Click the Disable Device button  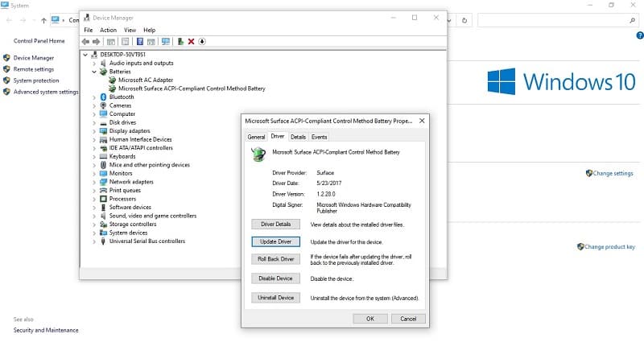coord(275,278)
